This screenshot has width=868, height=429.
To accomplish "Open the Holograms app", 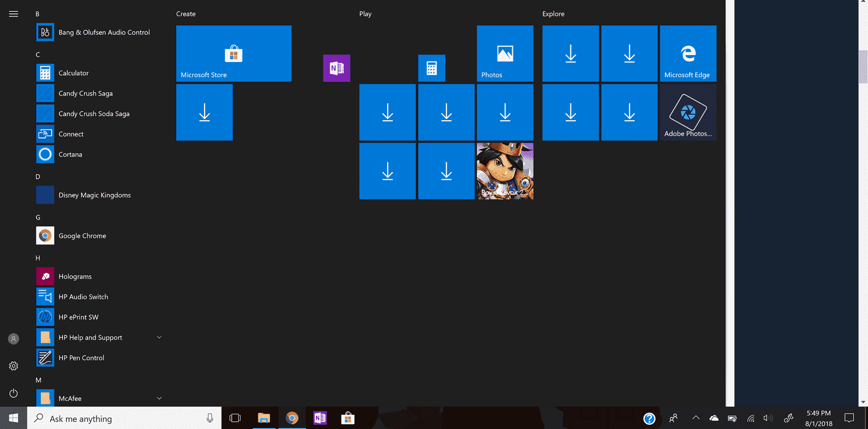I will pyautogui.click(x=100, y=276).
